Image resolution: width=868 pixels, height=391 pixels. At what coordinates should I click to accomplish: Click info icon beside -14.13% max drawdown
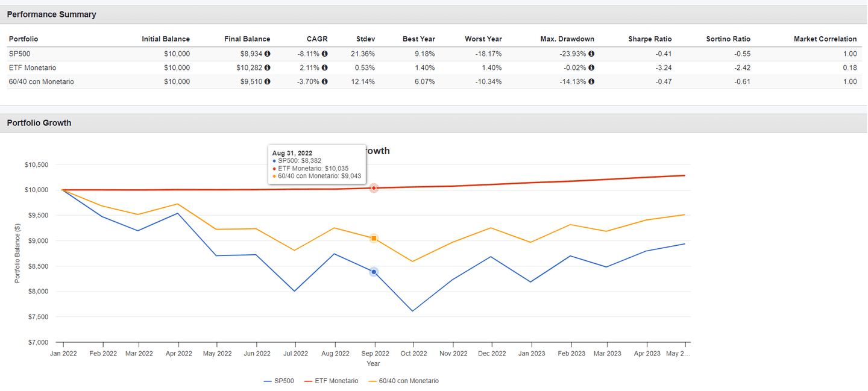point(591,81)
